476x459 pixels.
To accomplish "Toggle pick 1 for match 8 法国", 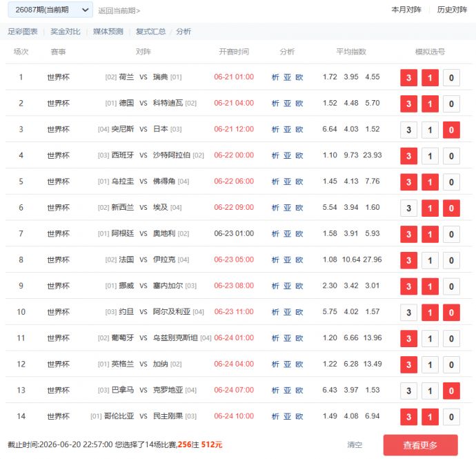I will click(430, 260).
